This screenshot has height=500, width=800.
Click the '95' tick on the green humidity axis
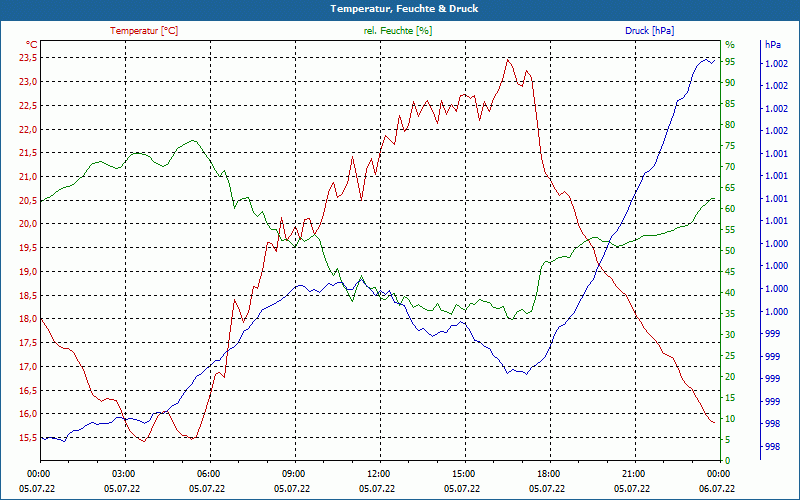[730, 62]
